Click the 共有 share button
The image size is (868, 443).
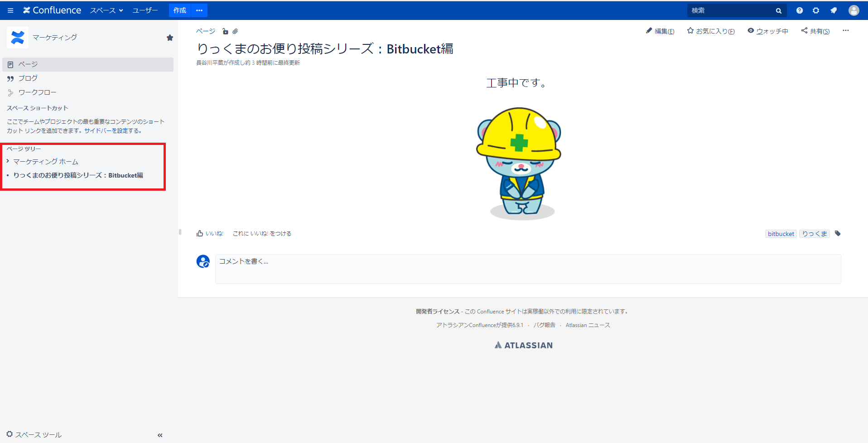pyautogui.click(x=815, y=31)
